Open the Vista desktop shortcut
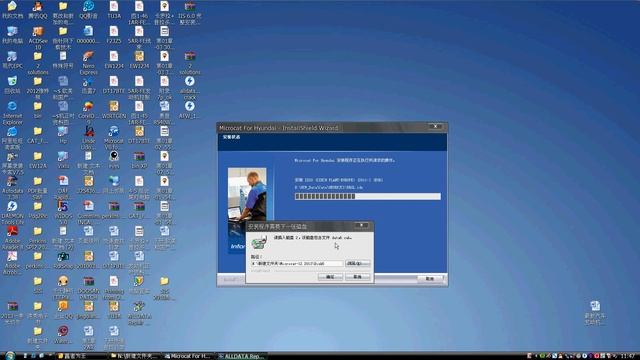Image resolution: width=640 pixels, height=360 pixels. [63, 160]
